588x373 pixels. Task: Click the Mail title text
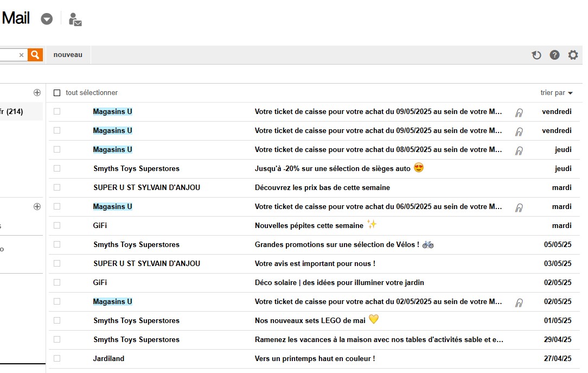click(16, 18)
